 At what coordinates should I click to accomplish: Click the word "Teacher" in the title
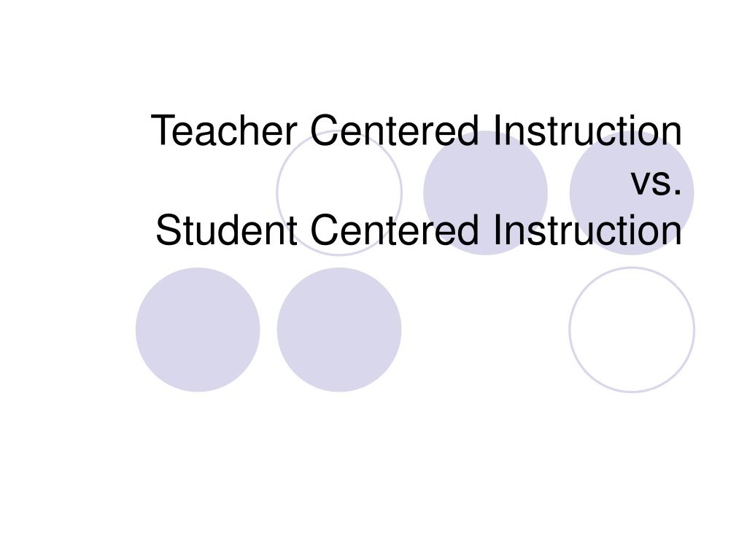(224, 130)
